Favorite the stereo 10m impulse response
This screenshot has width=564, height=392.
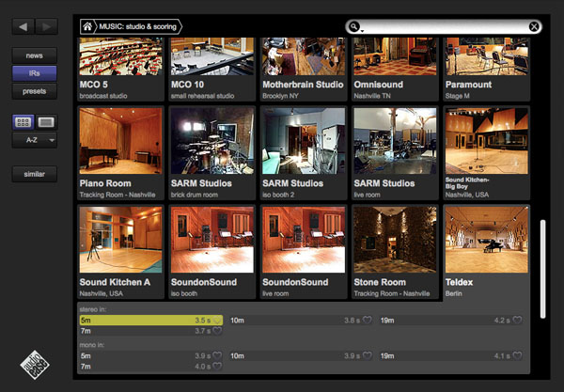pos(367,320)
